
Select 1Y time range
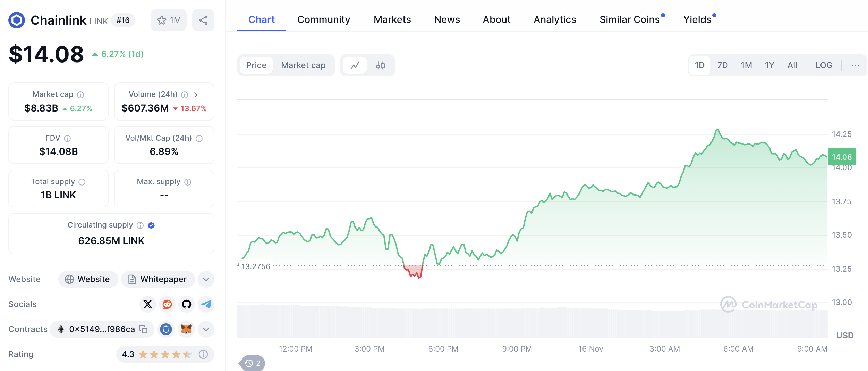tap(769, 65)
